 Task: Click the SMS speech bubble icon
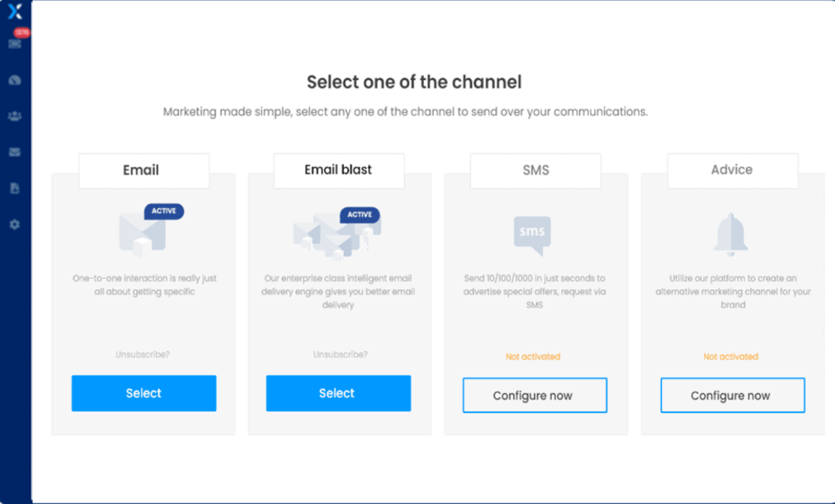pyautogui.click(x=532, y=235)
